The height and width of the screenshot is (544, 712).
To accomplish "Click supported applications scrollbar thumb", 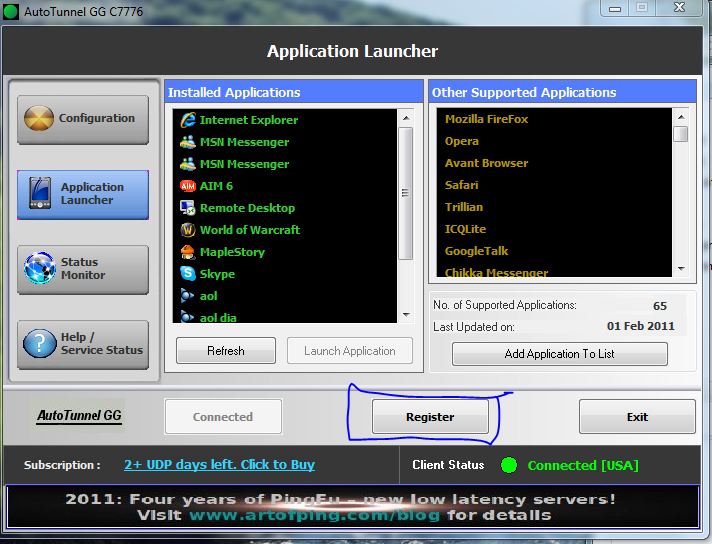I will (x=681, y=134).
